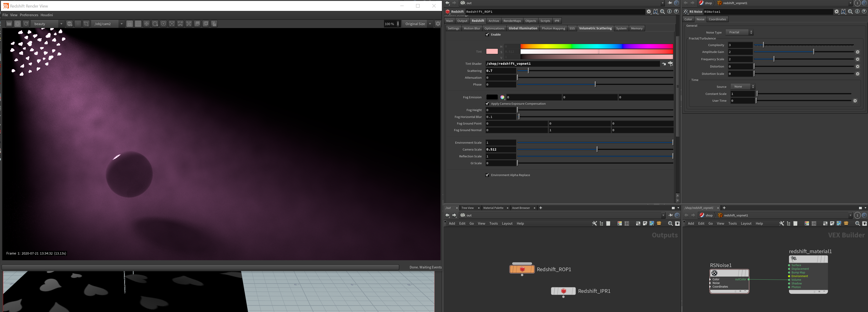Click the Tint Shader node chooser icon
Viewport: 868px width, 312px height.
671,64
